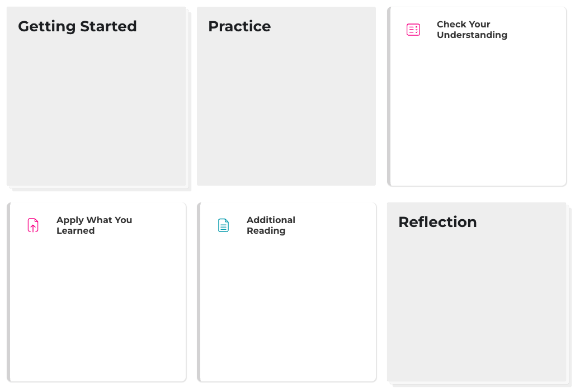
Task: Click the gray left border of Apply What You Learned
Action: point(8,292)
